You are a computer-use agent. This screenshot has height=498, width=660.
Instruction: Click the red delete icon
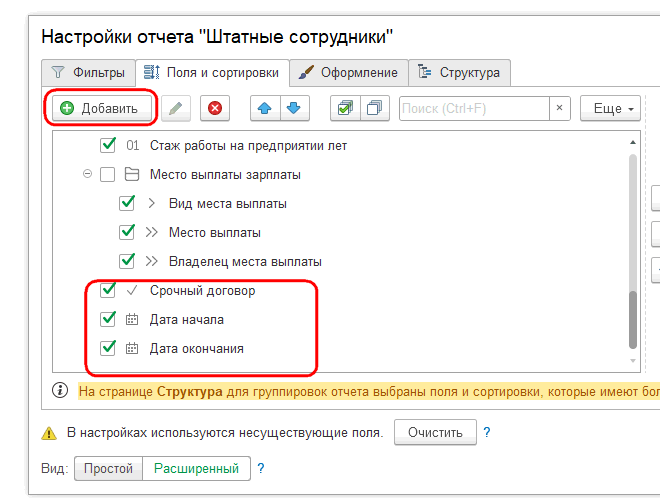[215, 108]
